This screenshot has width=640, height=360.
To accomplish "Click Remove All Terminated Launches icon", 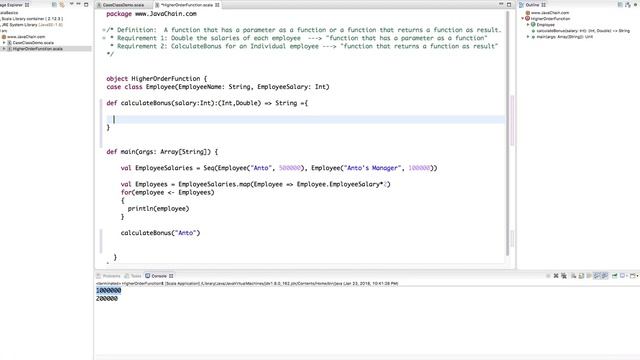I will tap(564, 276).
